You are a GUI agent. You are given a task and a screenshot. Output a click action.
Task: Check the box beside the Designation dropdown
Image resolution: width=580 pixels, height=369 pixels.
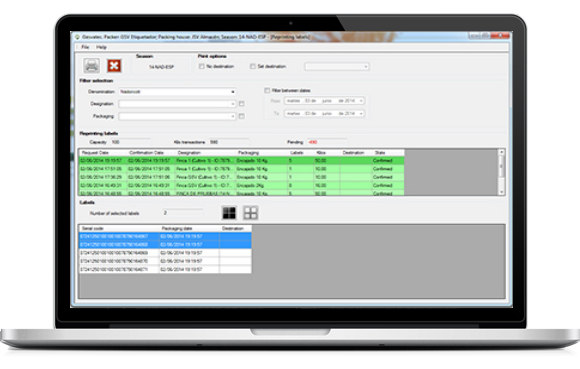click(x=242, y=104)
